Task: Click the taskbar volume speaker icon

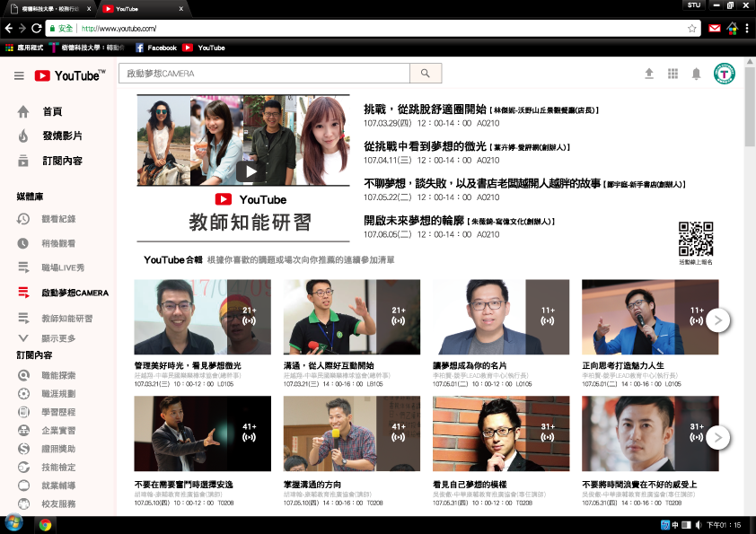Action: coord(699,525)
